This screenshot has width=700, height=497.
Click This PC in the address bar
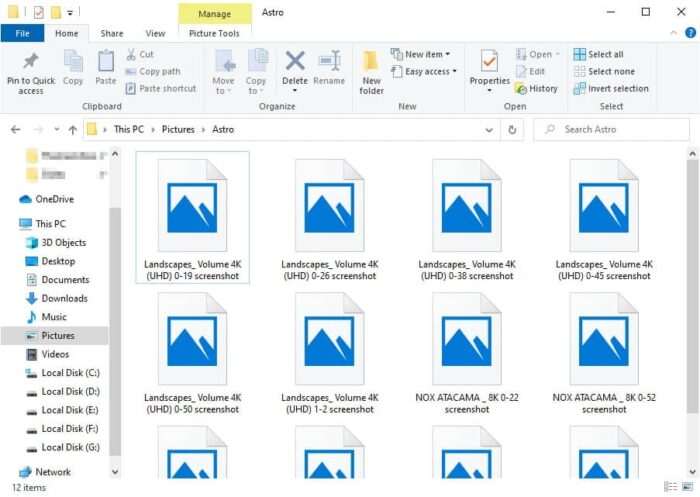pos(129,129)
